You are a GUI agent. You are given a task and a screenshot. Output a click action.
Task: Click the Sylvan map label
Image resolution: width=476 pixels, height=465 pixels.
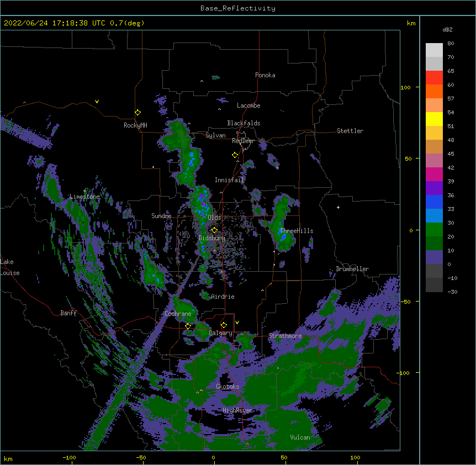pyautogui.click(x=215, y=135)
